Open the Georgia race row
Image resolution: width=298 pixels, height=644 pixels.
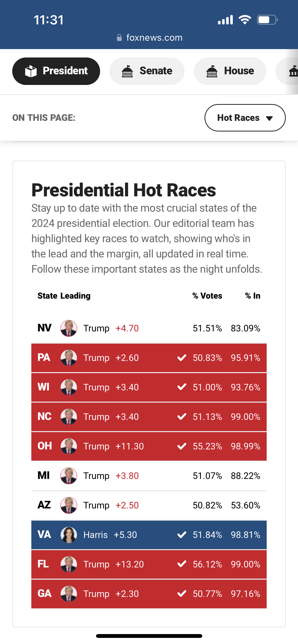click(x=149, y=594)
